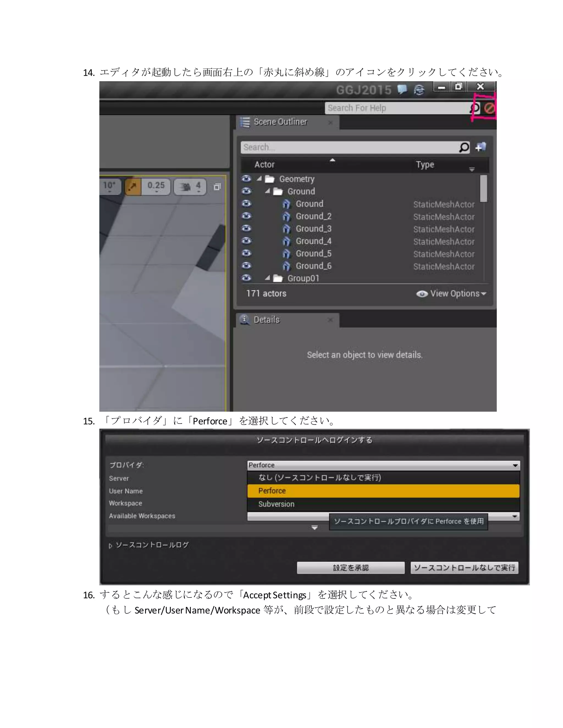Hide the Ground_2 actor

(x=246, y=216)
